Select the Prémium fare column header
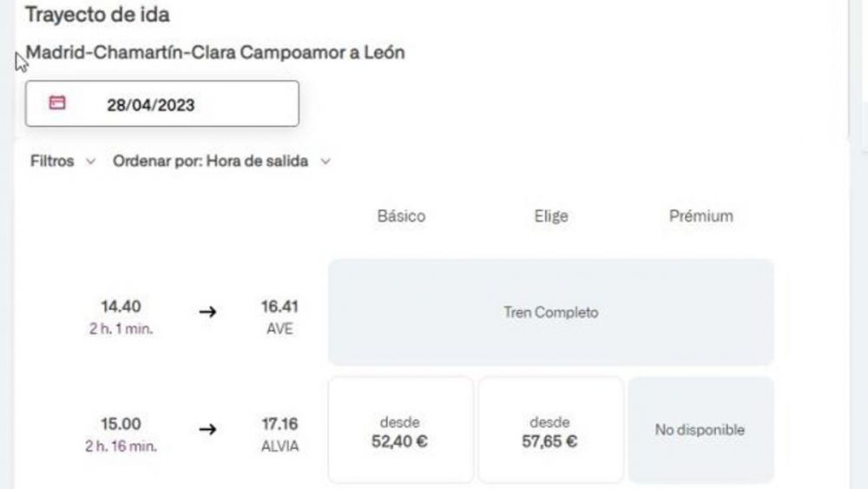 coord(700,216)
